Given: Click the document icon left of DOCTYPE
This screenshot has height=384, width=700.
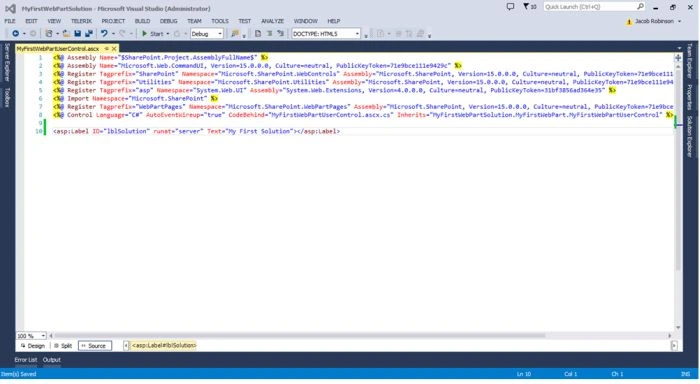Looking at the screenshot, I should (x=258, y=33).
